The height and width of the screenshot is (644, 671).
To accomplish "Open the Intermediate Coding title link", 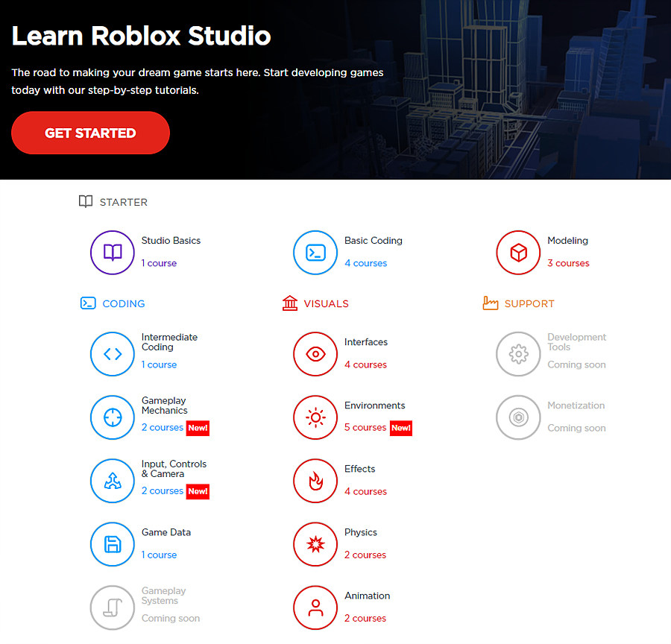I will [169, 342].
